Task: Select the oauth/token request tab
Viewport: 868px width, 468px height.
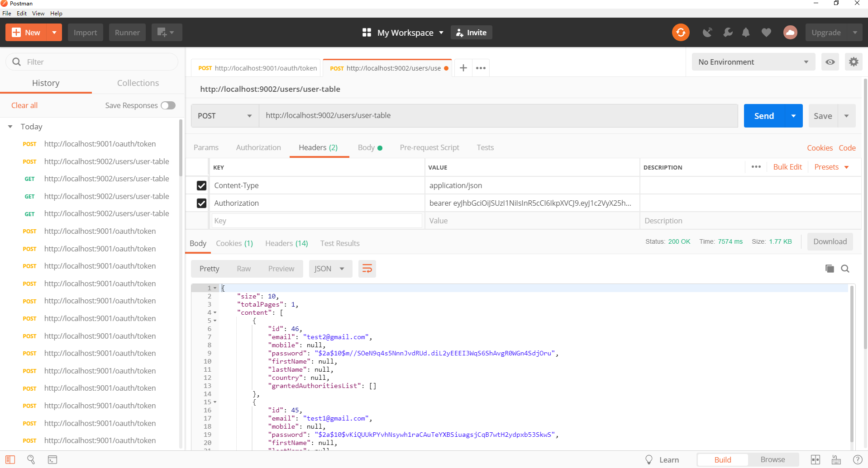Action: tap(257, 68)
